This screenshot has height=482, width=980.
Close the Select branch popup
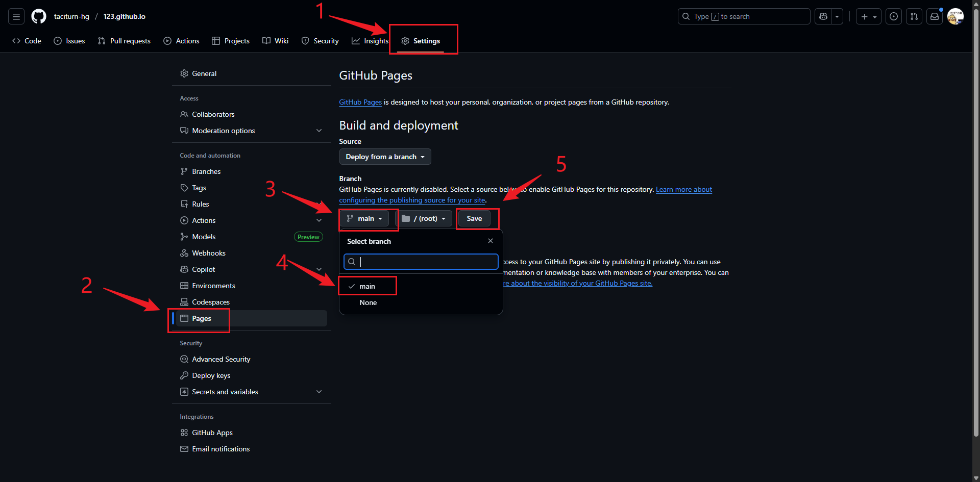click(491, 241)
